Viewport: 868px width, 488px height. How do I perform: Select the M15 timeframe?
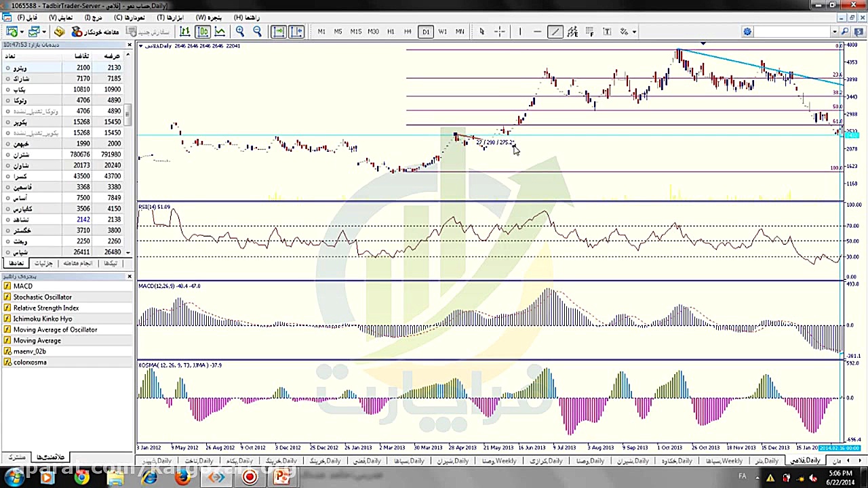(x=355, y=31)
